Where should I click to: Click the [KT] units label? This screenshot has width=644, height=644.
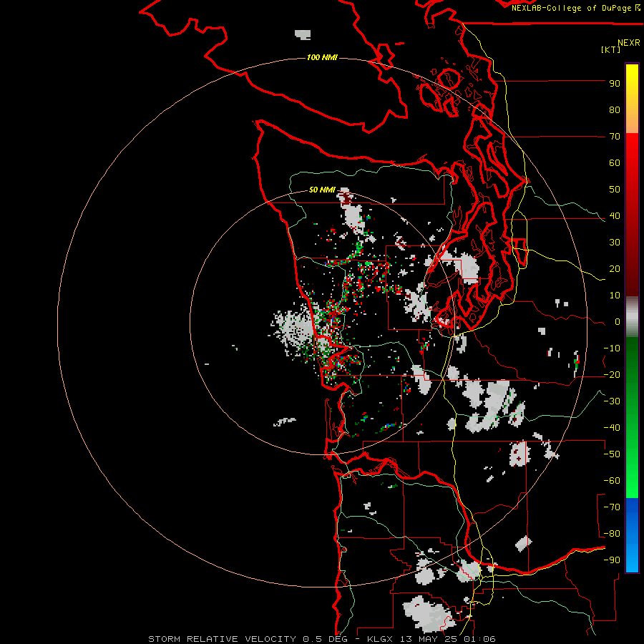[x=611, y=49]
